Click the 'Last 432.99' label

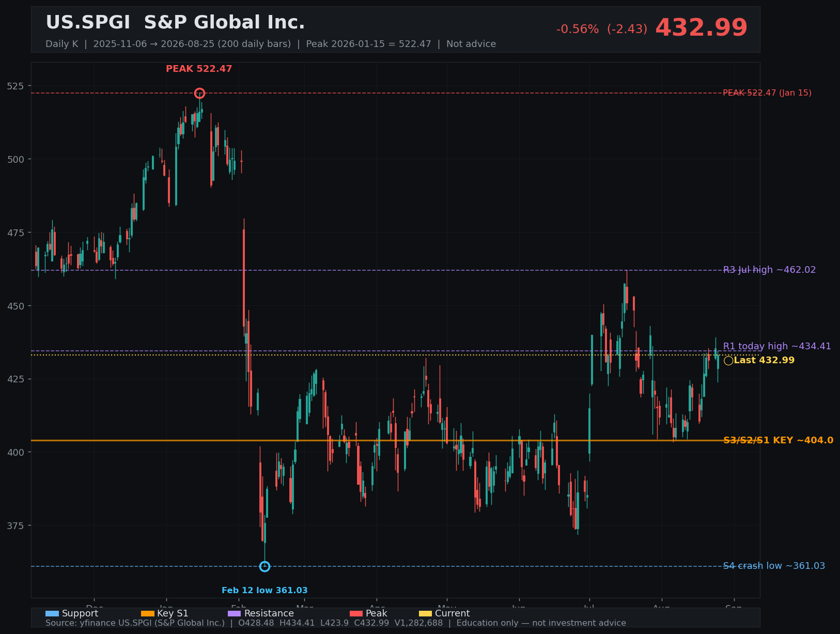(x=764, y=360)
